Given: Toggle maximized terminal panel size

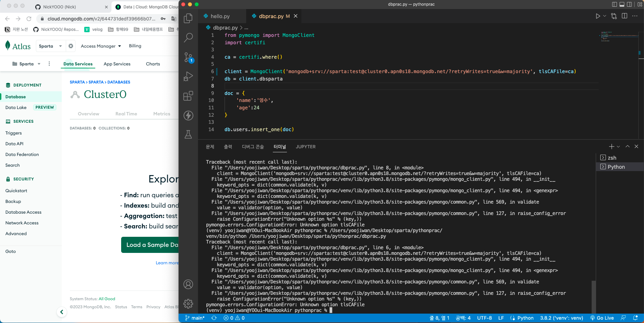Looking at the screenshot, I should point(628,147).
